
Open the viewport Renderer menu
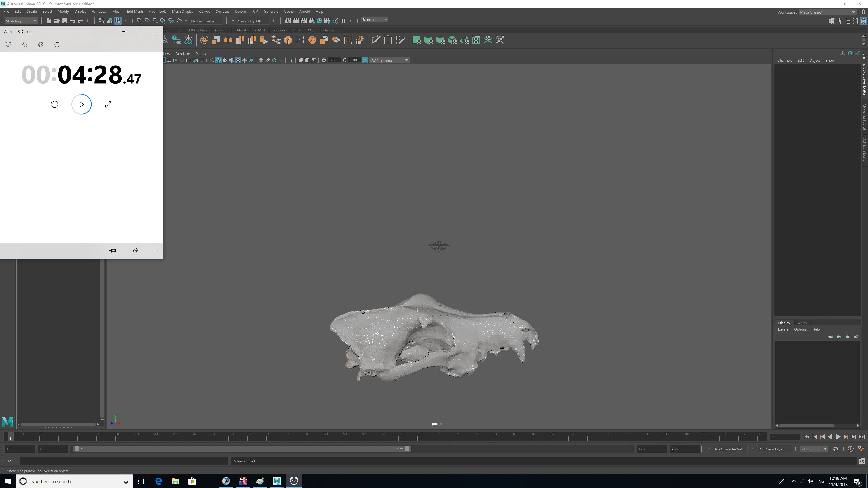click(183, 54)
